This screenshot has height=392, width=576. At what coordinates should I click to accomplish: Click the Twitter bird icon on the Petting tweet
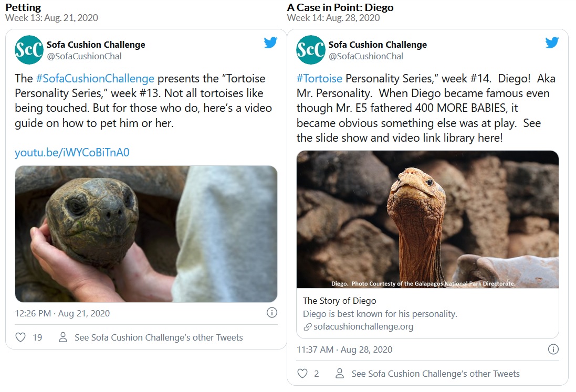point(270,43)
